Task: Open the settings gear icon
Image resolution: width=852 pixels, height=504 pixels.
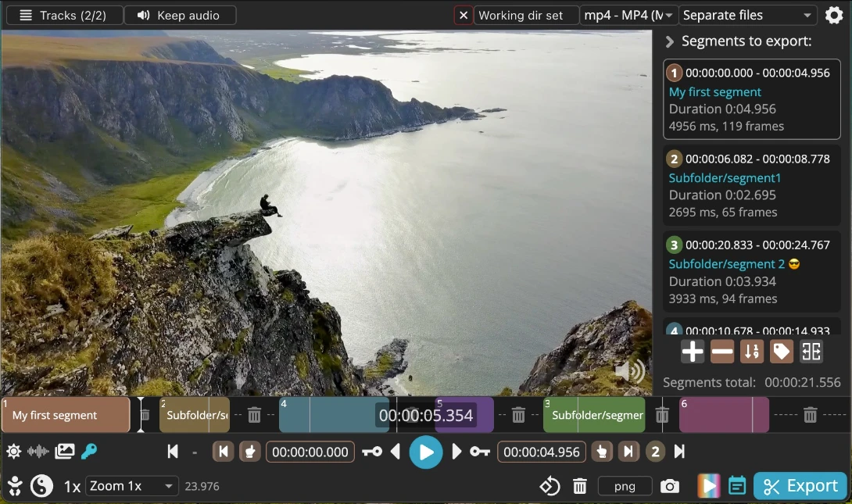Action: click(833, 15)
